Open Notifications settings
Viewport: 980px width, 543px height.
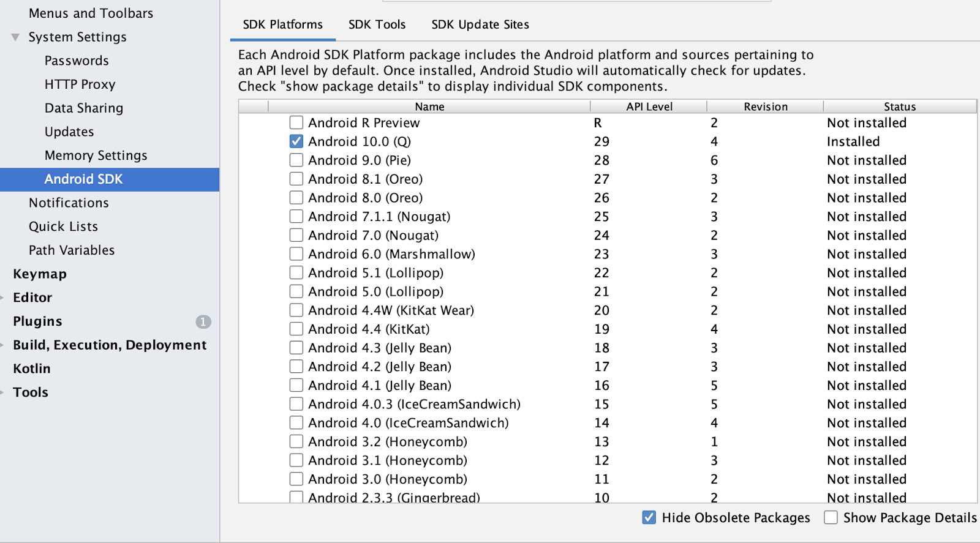[x=69, y=203]
